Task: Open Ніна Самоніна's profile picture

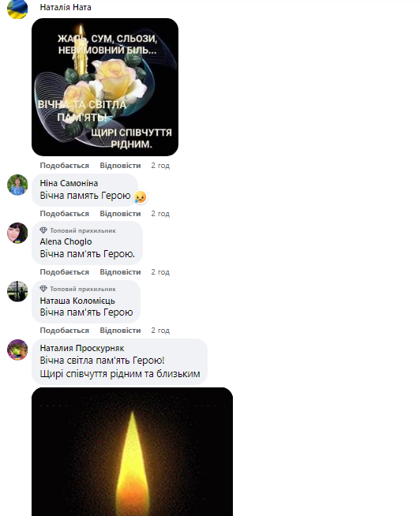Action: 17,185
